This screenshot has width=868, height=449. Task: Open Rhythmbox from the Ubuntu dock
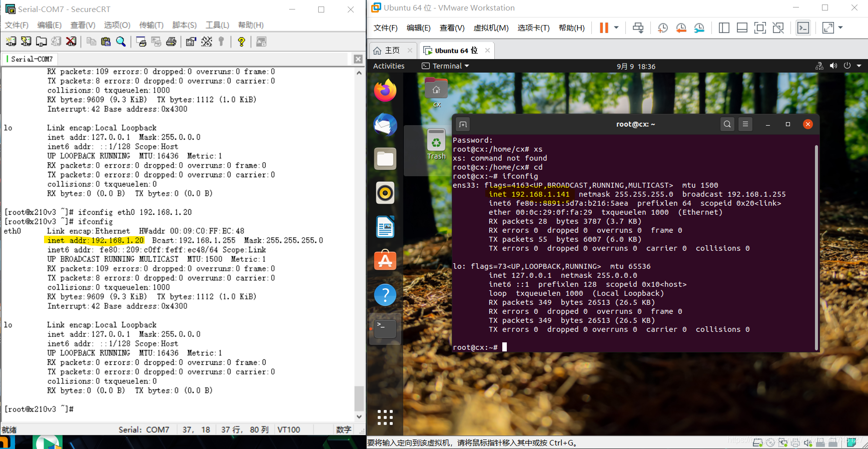[385, 193]
